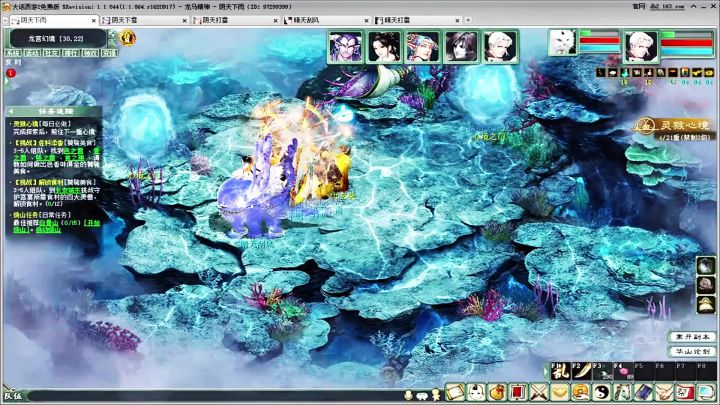Screen dimensions: 720x405
Task: Open the blue book icon
Action: [643, 393]
